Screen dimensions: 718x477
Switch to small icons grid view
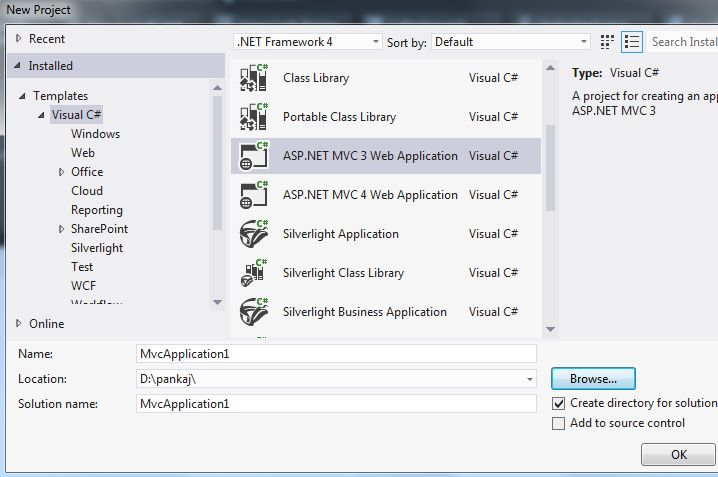tap(607, 42)
